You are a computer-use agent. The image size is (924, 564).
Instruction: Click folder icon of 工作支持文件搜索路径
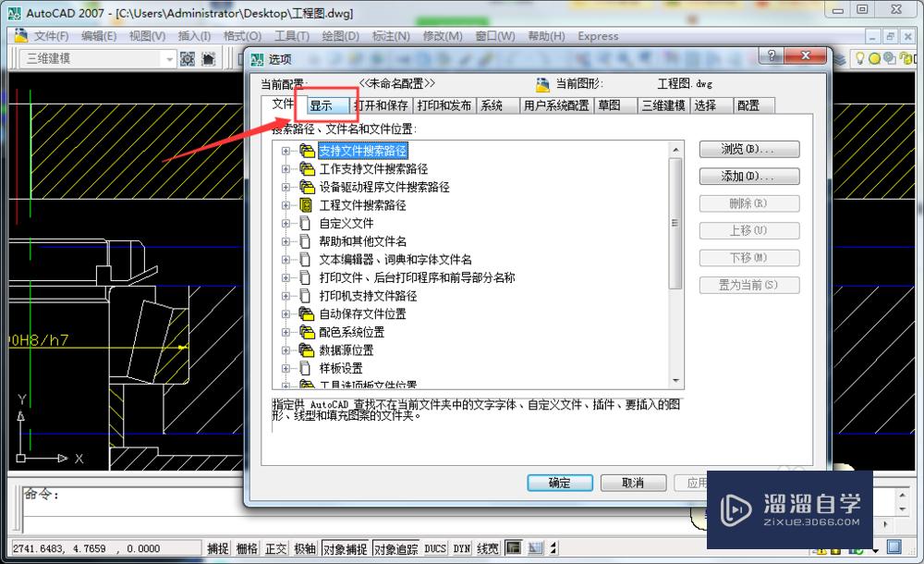click(x=307, y=169)
